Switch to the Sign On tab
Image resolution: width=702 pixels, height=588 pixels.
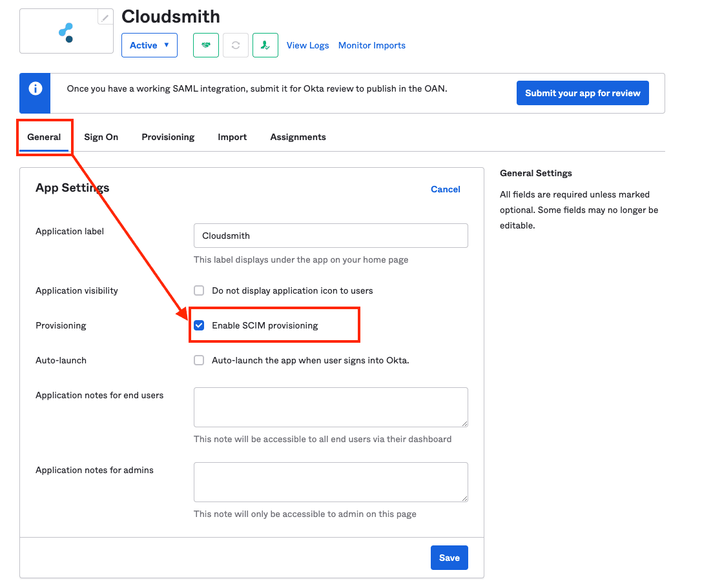pyautogui.click(x=101, y=137)
